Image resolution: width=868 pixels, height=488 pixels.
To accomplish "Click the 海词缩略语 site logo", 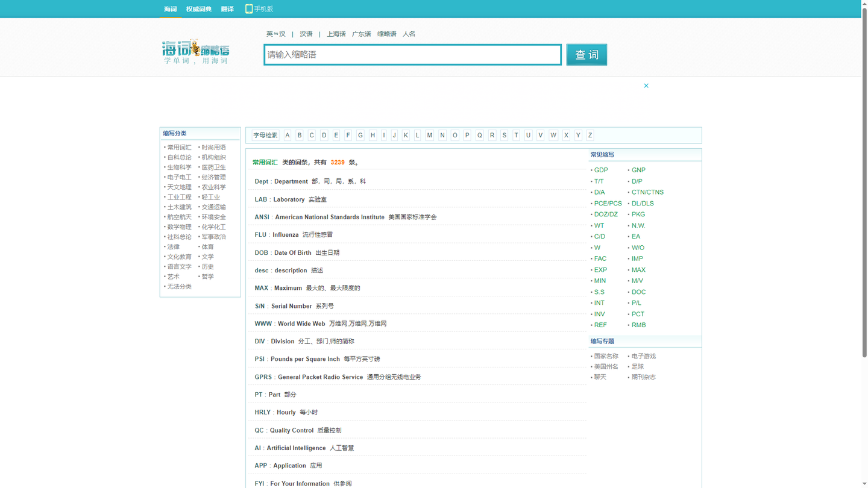I will coord(196,52).
